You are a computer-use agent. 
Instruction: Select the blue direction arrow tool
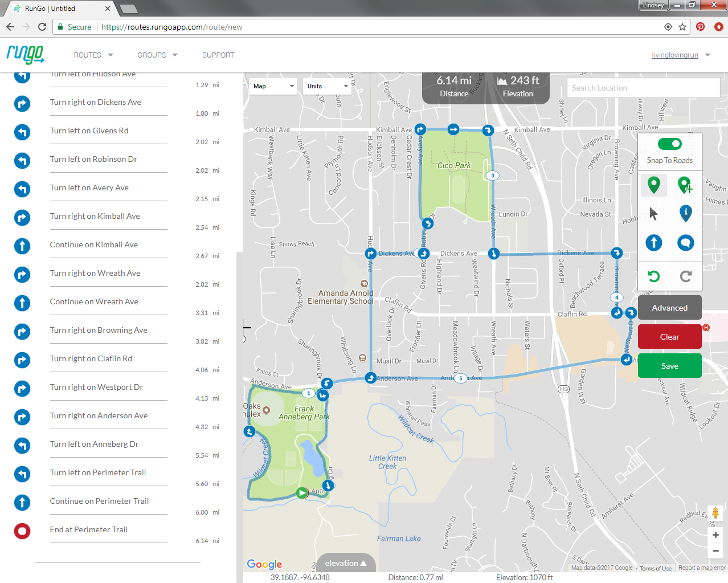(653, 243)
